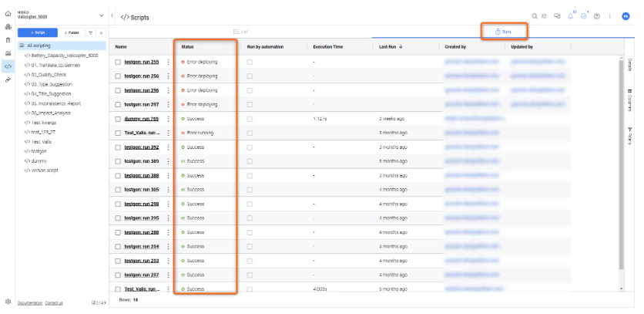Click Error running status text
644x314 pixels.
click(x=200, y=133)
